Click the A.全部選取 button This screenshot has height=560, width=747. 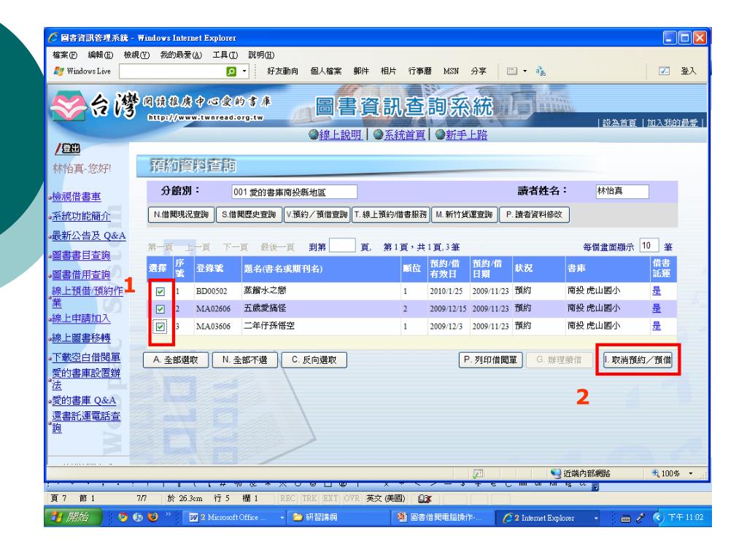176,360
